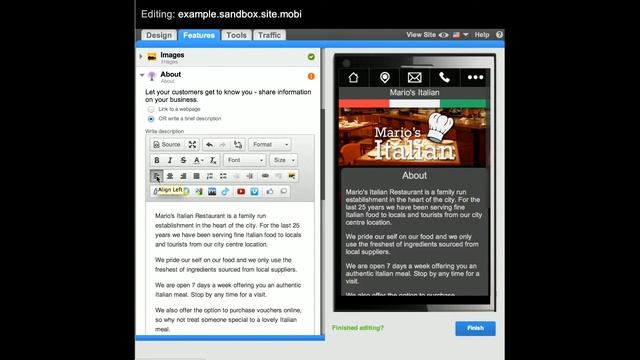Image resolution: width=640 pixels, height=360 pixels.
Task: Tap the more dots icon in preview
Action: [x=475, y=77]
